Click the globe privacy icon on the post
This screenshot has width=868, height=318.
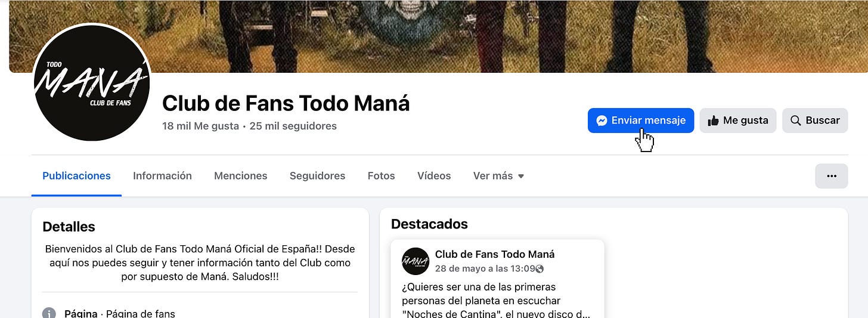(540, 269)
